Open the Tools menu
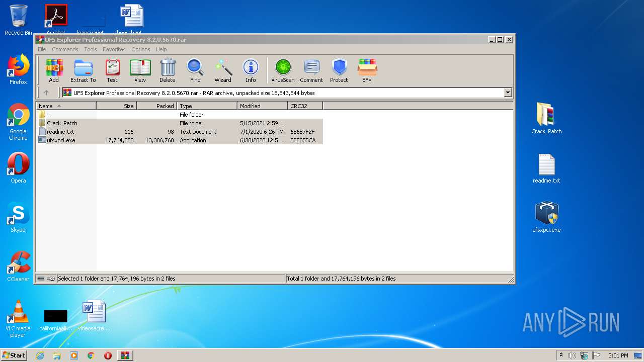 [91, 49]
